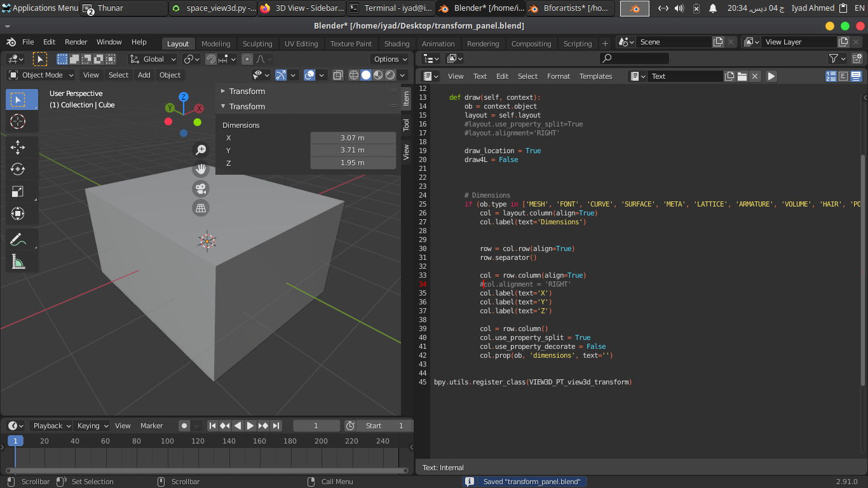Click the zoom magnifier viewport icon
The width and height of the screenshot is (868, 488).
coord(201,150)
